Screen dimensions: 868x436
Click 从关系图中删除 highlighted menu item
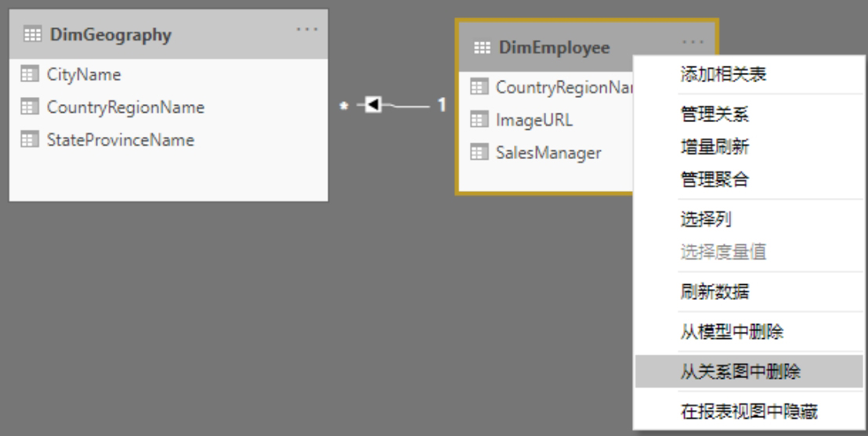click(x=740, y=372)
